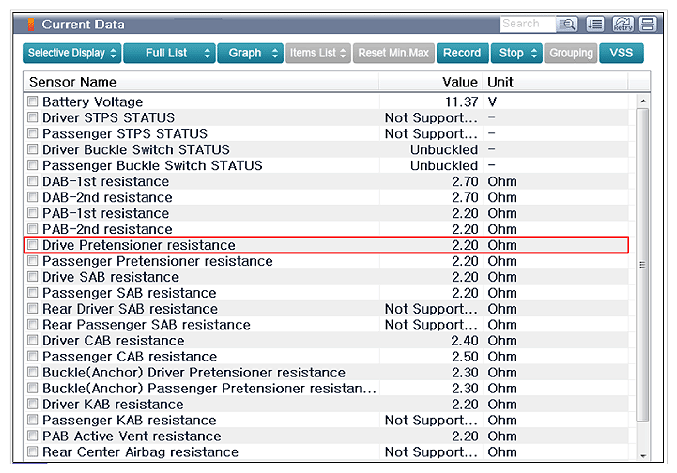
Task: Tick the Drive Pretensioner resistance checkbox
Action: 32,245
